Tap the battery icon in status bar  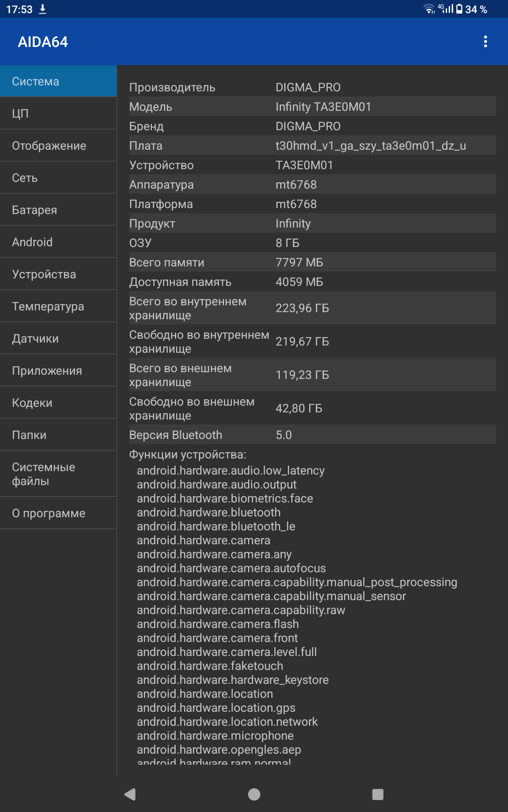point(459,9)
